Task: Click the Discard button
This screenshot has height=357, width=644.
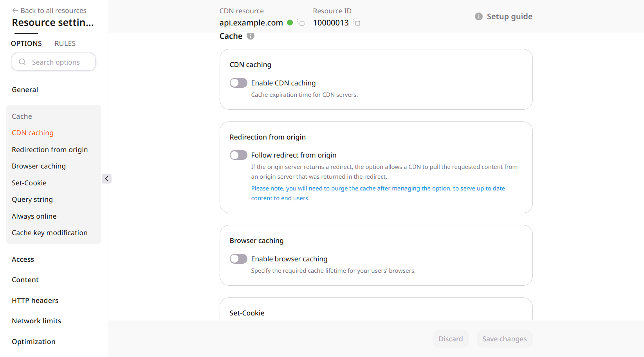Action: [451, 339]
